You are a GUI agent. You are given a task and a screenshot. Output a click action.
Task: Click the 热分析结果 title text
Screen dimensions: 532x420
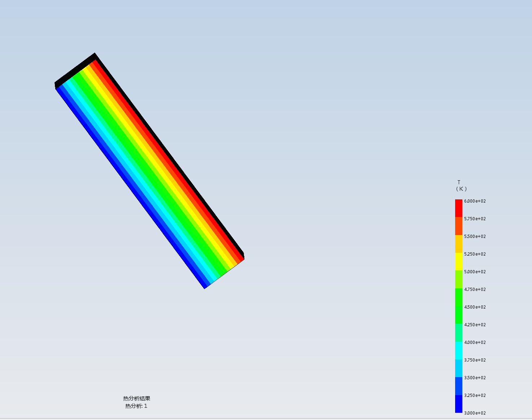click(x=136, y=398)
